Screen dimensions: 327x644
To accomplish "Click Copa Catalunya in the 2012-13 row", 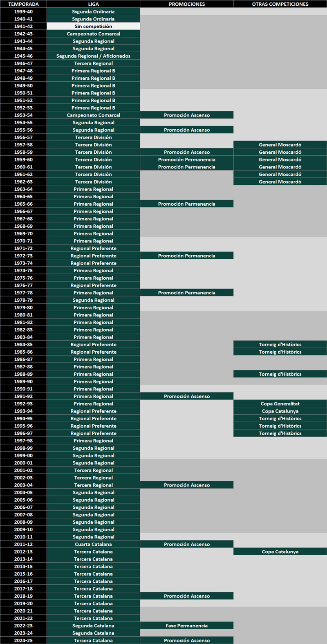I will [280, 552].
